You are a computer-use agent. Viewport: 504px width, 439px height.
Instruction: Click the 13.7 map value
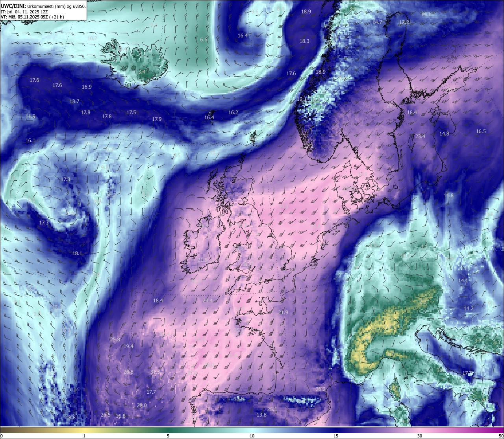pos(74,101)
